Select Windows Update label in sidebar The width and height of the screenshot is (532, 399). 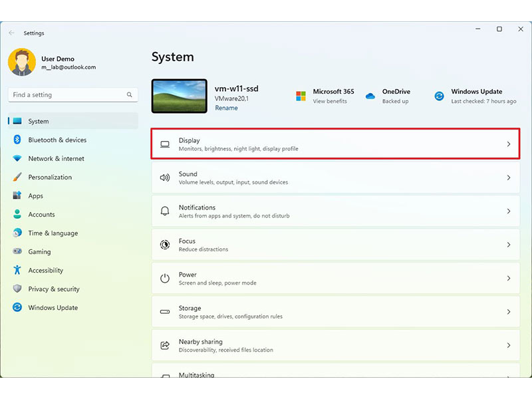(x=53, y=308)
